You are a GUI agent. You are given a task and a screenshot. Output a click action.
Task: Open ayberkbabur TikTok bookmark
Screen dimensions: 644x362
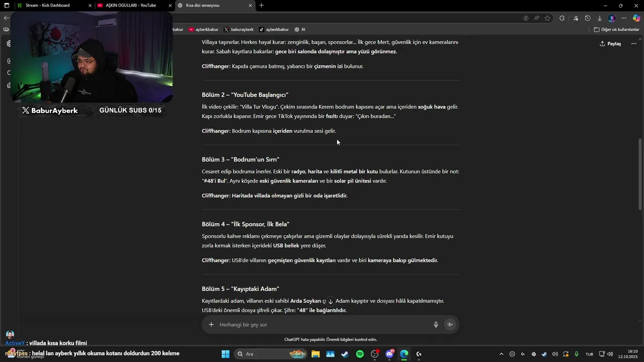click(274, 30)
